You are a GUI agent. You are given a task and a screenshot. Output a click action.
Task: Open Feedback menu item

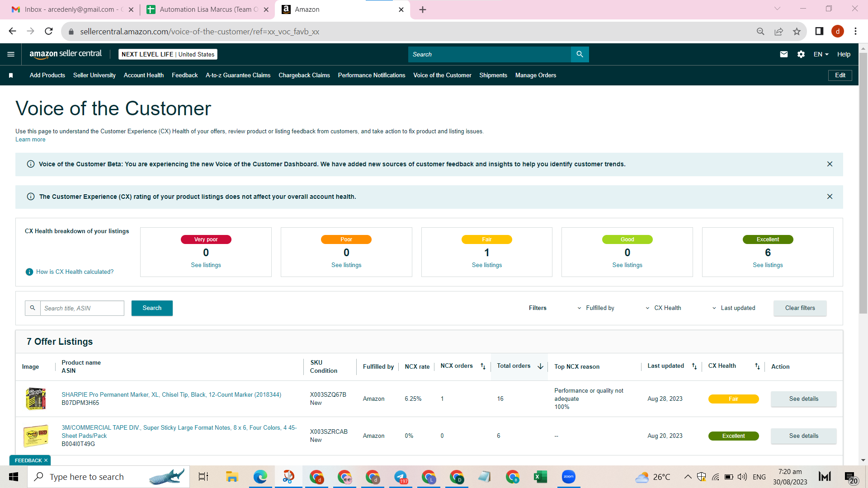(185, 75)
